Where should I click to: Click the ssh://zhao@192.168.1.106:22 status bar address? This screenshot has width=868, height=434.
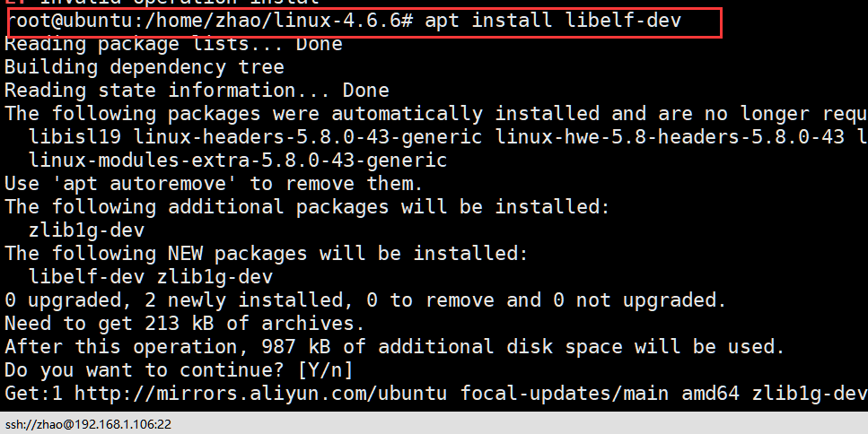(x=88, y=425)
